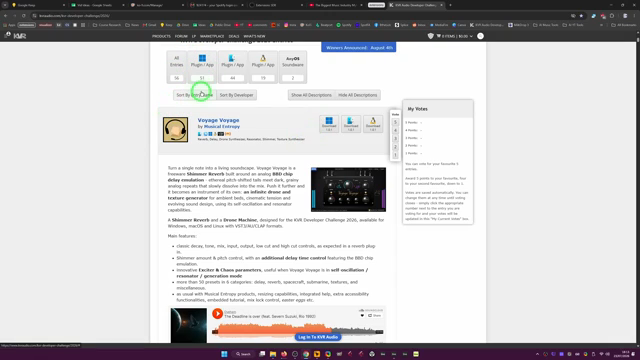
Task: Click the SoundCloud Share button
Action: pos(375,316)
